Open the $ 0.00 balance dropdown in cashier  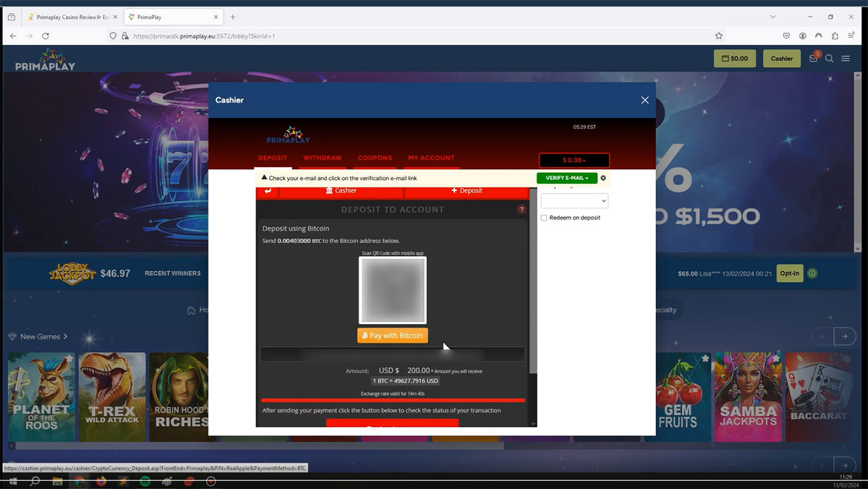(574, 160)
